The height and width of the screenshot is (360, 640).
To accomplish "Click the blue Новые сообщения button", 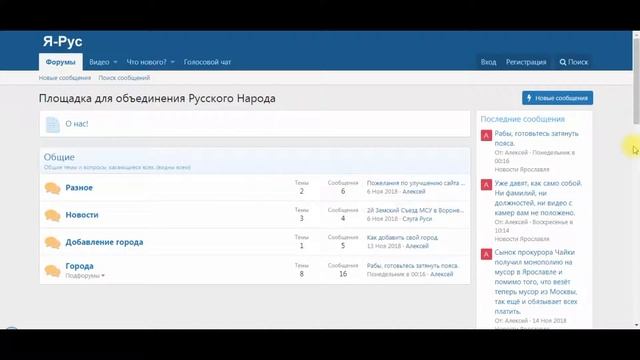I will [x=557, y=98].
